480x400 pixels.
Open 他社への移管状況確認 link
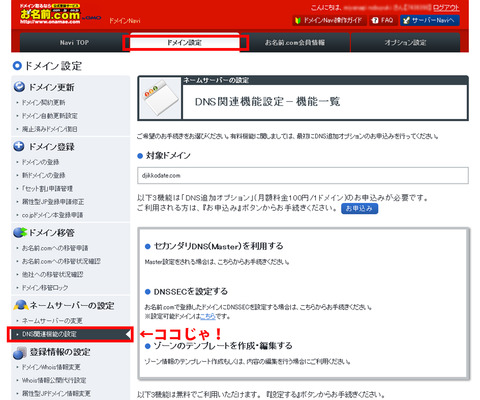[53, 274]
